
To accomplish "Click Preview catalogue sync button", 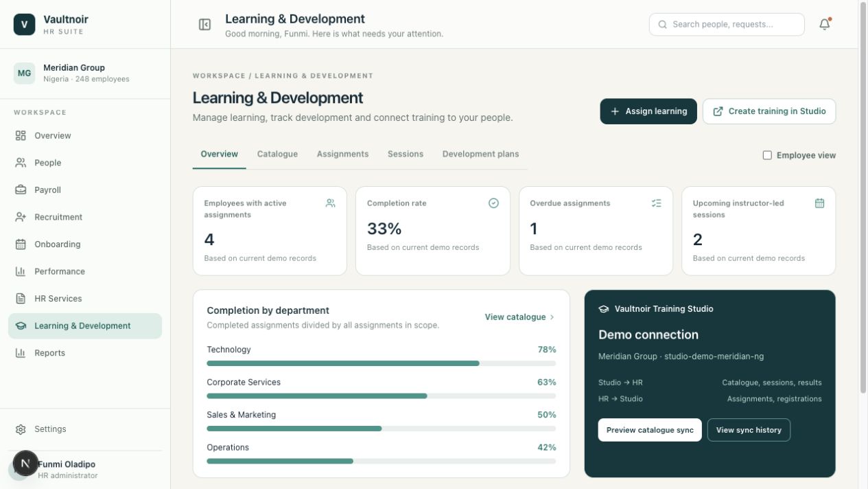I will [x=650, y=430].
